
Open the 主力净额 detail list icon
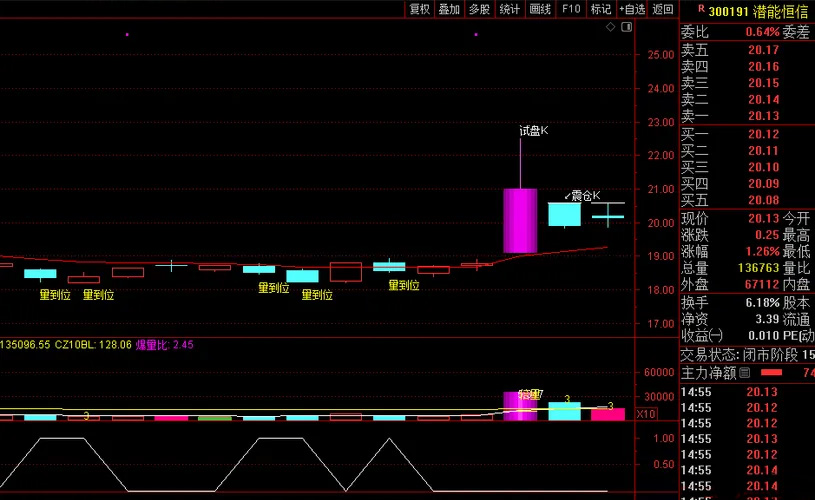[x=745, y=373]
